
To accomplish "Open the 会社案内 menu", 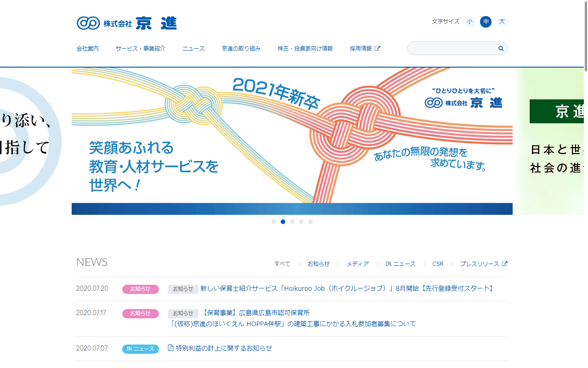I will 88,48.
